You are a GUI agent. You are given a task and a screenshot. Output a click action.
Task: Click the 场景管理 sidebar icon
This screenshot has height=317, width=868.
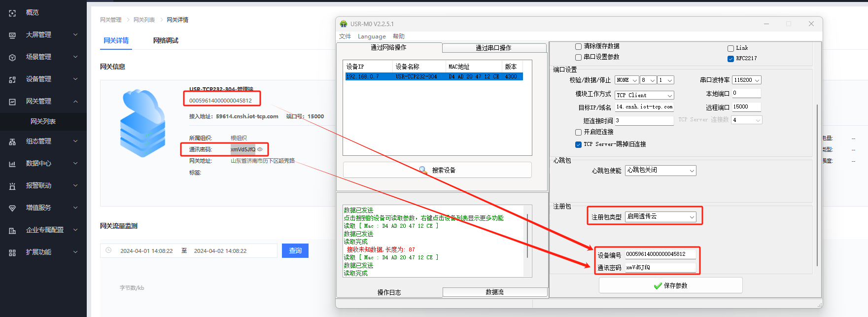click(12, 57)
